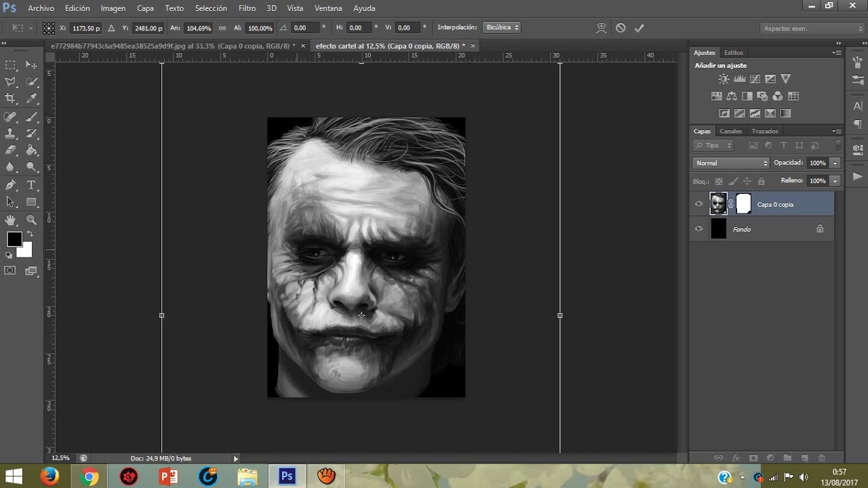
Task: Toggle lock transparent pixels
Action: click(x=719, y=182)
